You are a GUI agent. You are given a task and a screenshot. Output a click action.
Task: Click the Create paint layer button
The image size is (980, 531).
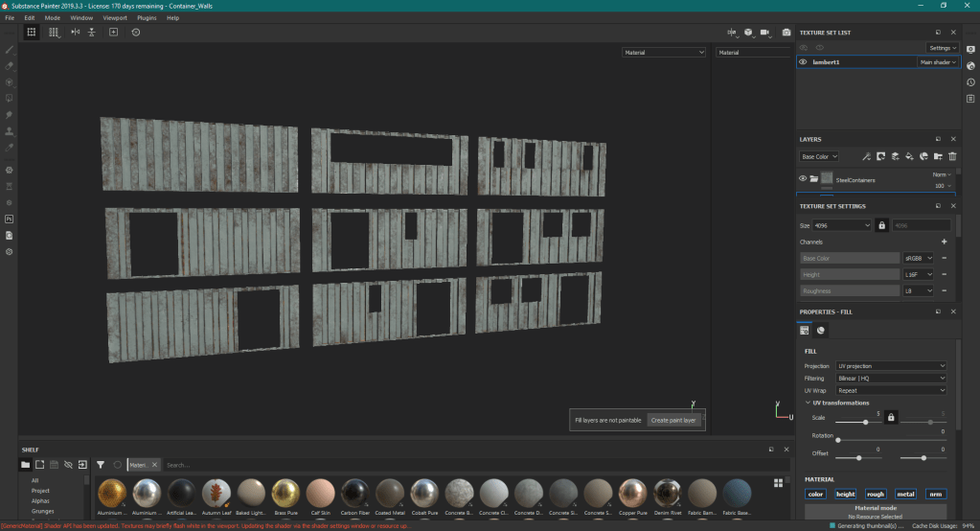(x=674, y=421)
